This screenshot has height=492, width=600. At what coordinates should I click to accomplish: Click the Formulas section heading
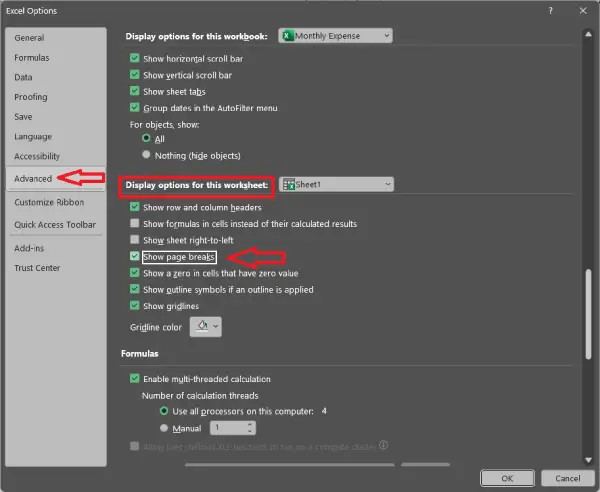click(140, 354)
